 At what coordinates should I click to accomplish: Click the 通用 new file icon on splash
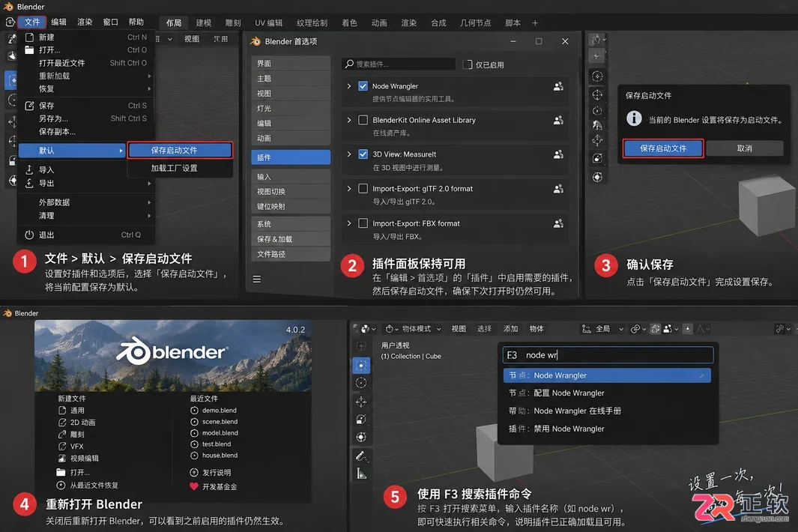[62, 411]
